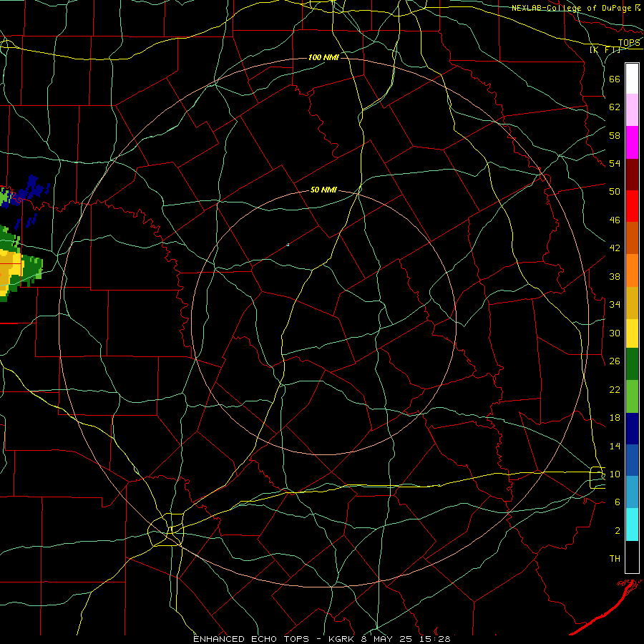Click the '42' legend value
The height and width of the screenshot is (644, 644).
click(x=615, y=248)
